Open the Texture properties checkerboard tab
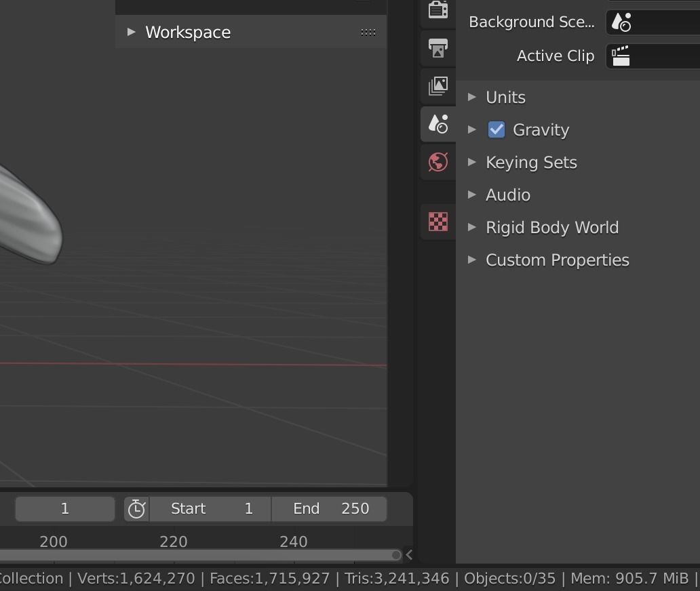700x591 pixels. pyautogui.click(x=438, y=222)
